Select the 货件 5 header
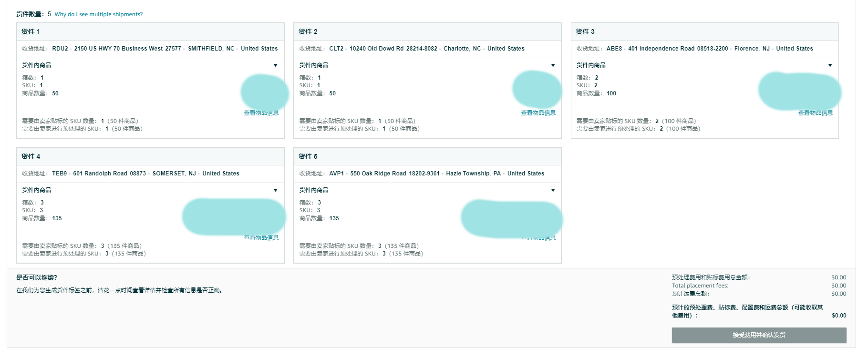This screenshot has height=348, width=868. [427, 156]
